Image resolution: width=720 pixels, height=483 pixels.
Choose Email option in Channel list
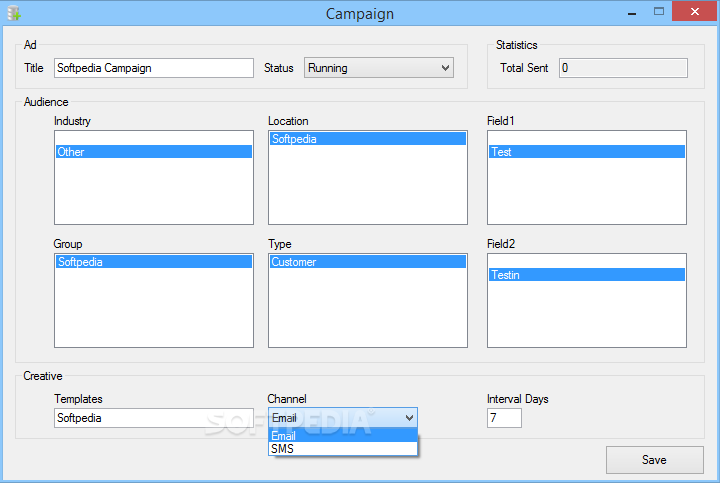click(x=343, y=435)
